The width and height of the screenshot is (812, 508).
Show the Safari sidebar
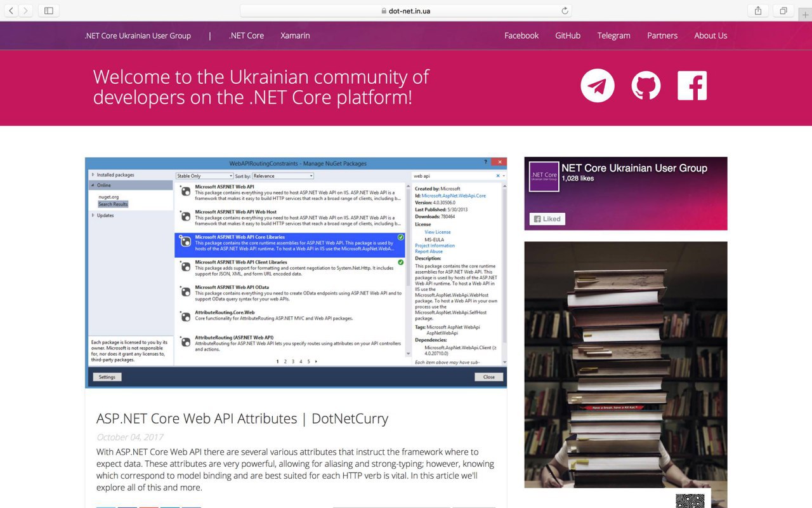(x=48, y=11)
